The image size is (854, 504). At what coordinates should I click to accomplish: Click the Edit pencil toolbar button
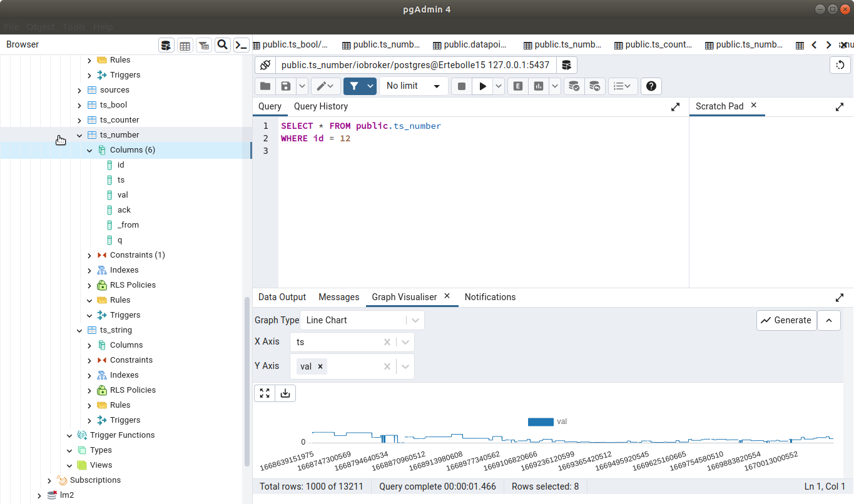(326, 86)
